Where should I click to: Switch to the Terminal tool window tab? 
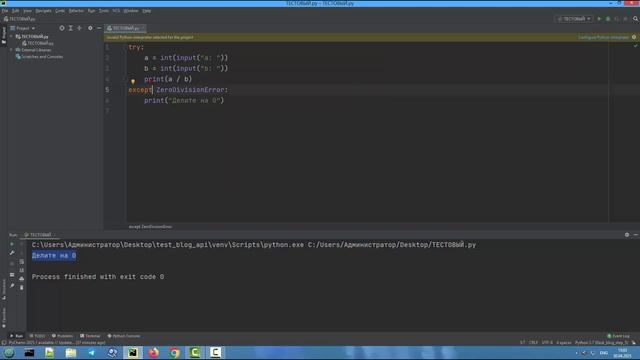[x=90, y=336]
